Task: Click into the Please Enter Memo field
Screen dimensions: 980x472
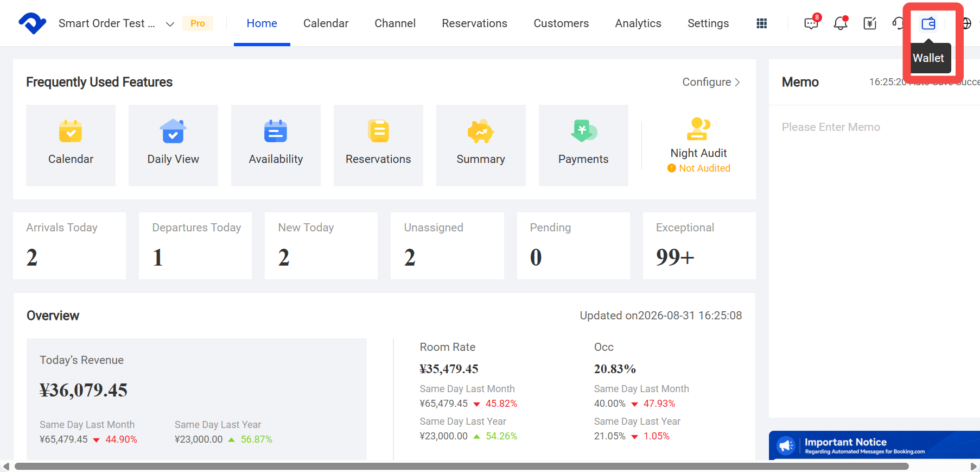Action: (874, 261)
